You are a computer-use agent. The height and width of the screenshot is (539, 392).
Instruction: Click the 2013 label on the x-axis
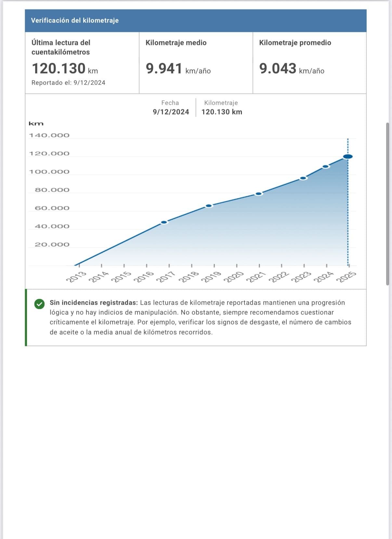click(76, 277)
